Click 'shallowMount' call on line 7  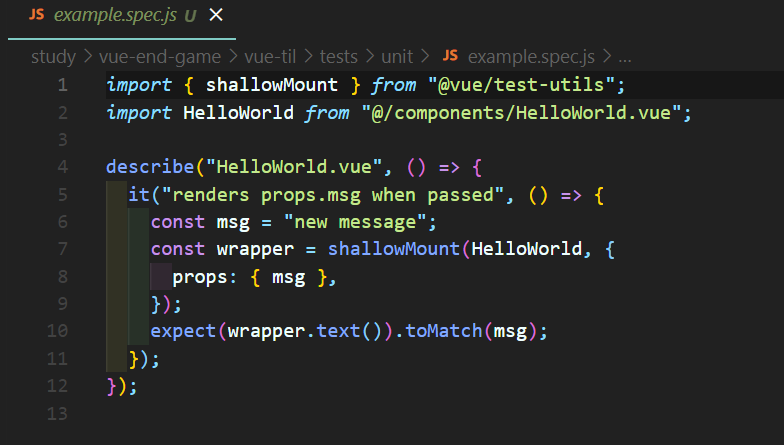pos(394,248)
